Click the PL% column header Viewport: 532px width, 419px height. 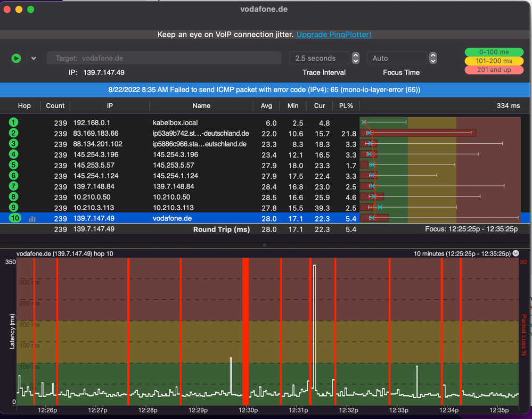[x=346, y=106]
